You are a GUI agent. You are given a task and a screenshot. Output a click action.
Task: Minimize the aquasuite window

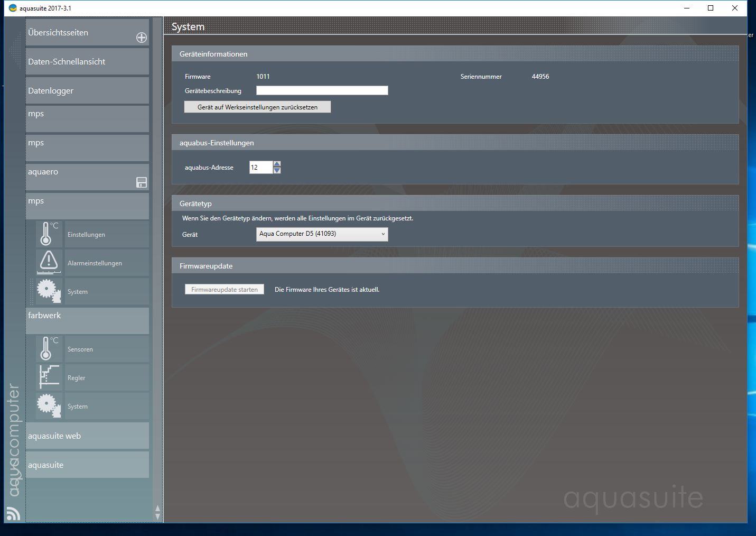687,8
